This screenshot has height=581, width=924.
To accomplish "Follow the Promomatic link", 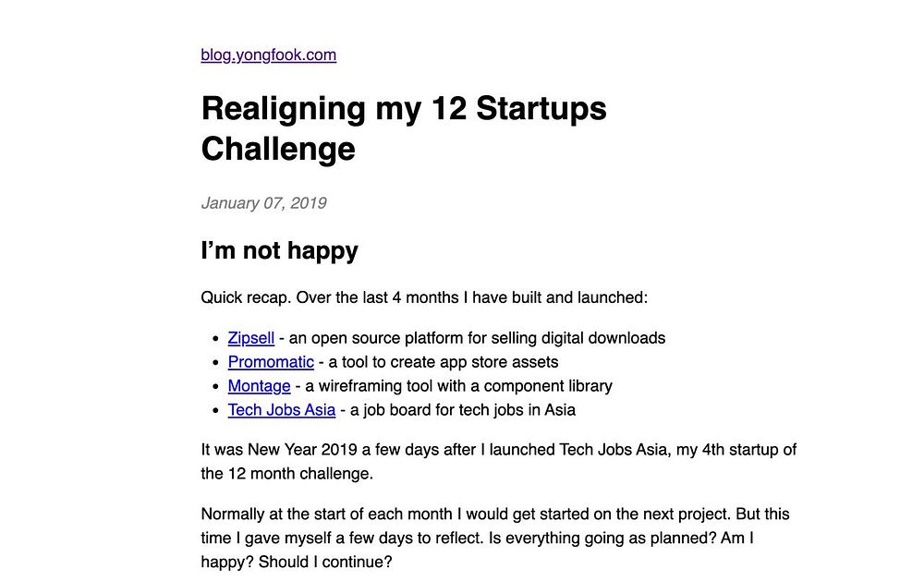I will [x=271, y=362].
